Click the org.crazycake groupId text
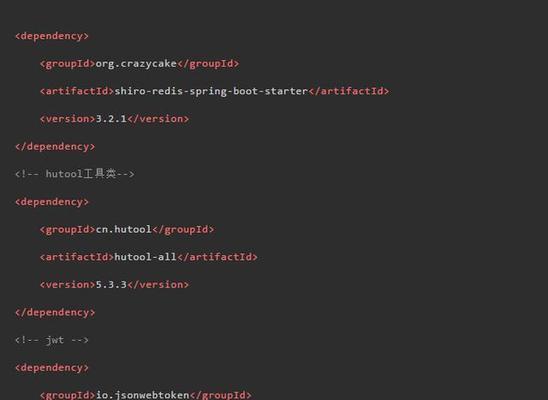The height and width of the screenshot is (400, 548). click(136, 64)
